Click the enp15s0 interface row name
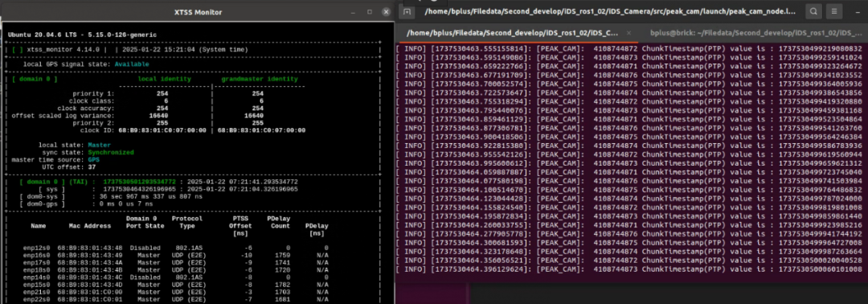 [36, 285]
